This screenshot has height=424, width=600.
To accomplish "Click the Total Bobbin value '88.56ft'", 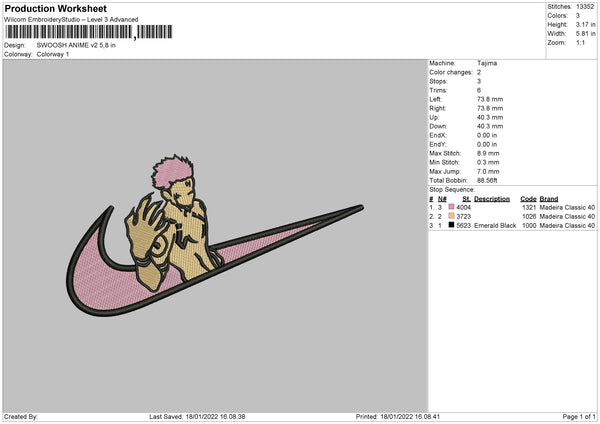I will click(487, 180).
